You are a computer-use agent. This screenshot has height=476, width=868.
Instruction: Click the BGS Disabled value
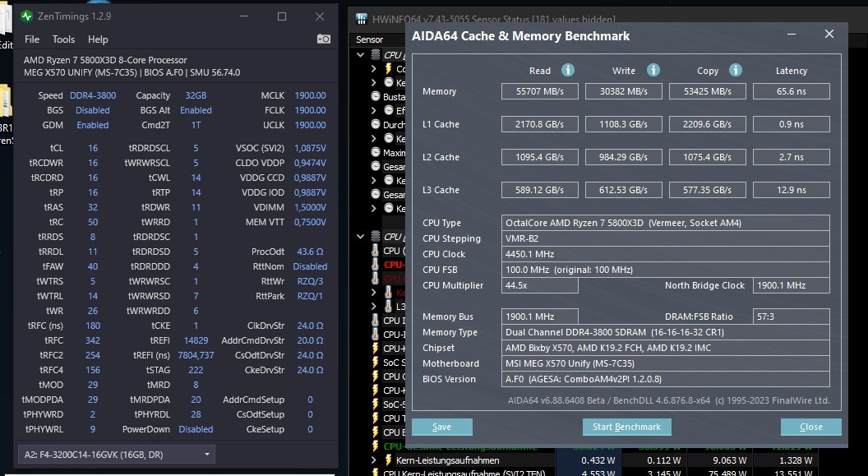tap(92, 110)
